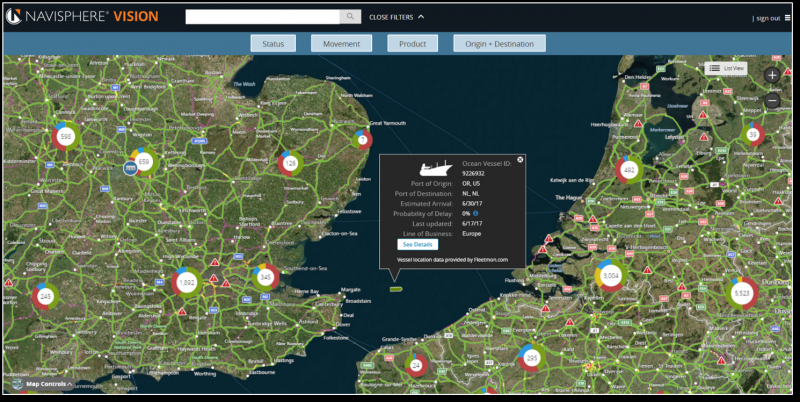The image size is (800, 402).
Task: Open the Product filter
Action: pos(412,44)
